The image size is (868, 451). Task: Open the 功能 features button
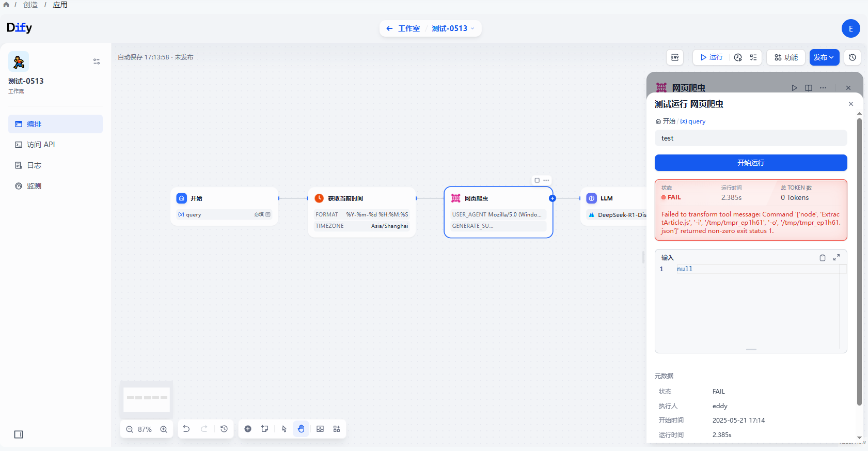[786, 57]
